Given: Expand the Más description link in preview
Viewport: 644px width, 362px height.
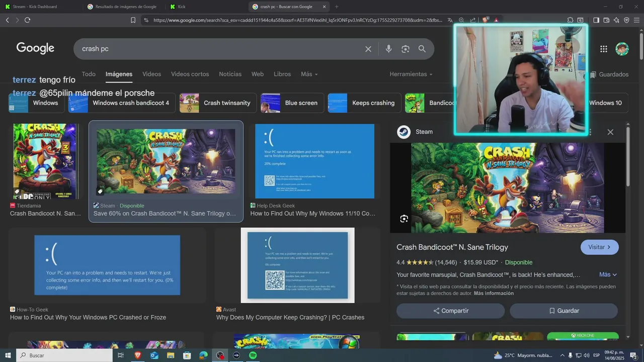Looking at the screenshot, I should pos(608,275).
